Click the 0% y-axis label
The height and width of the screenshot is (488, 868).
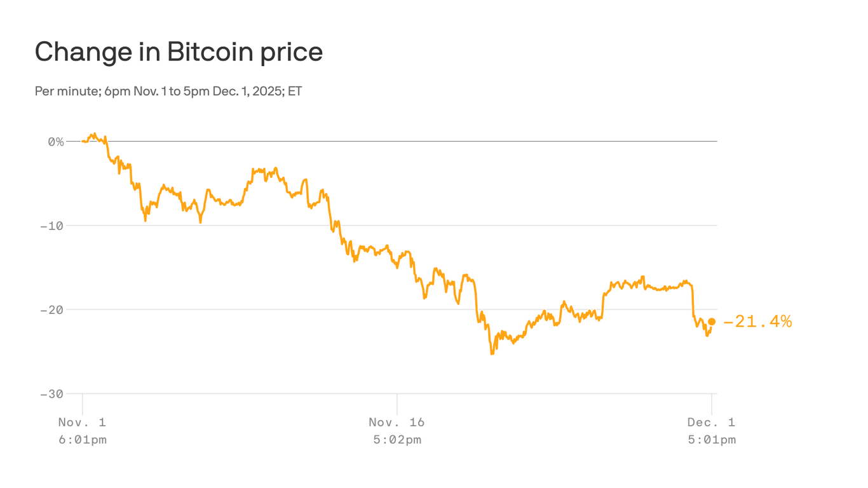coord(56,142)
